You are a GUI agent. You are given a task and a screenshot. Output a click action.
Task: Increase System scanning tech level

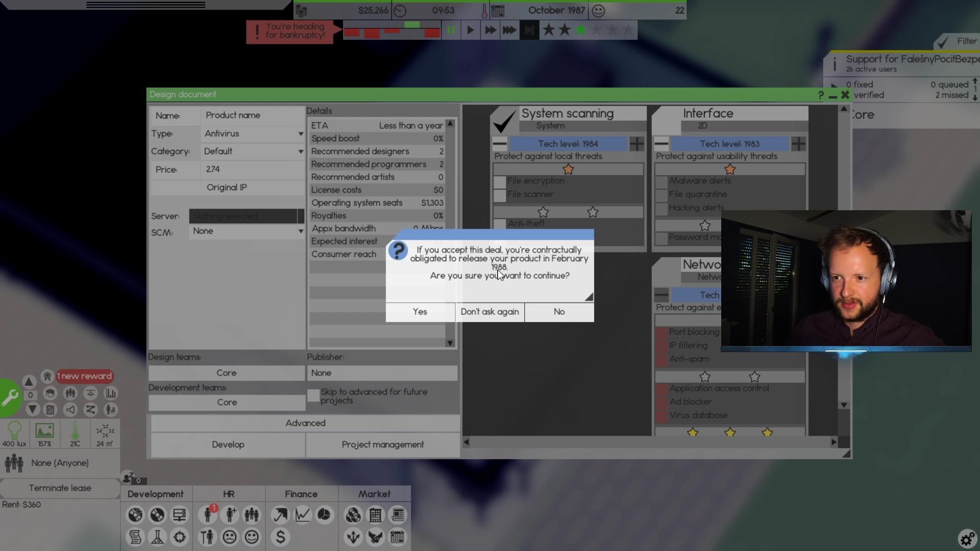pos(636,144)
